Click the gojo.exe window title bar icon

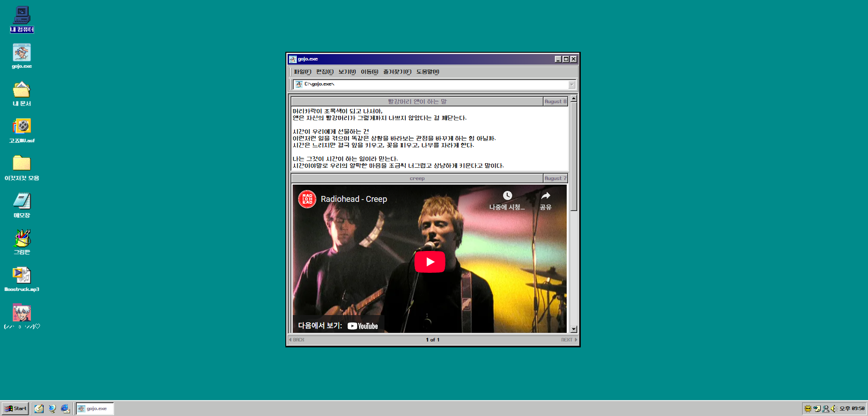point(293,59)
